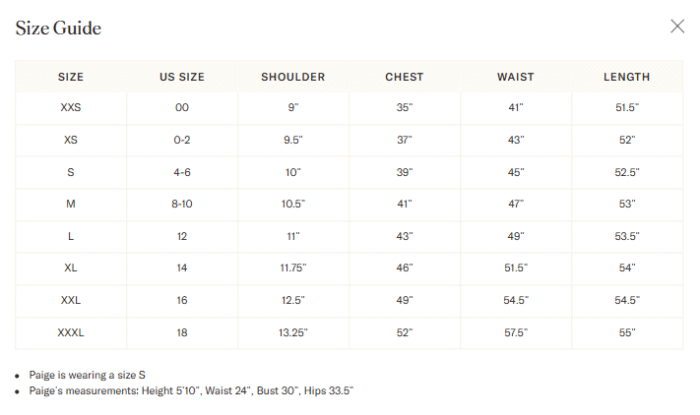
Task: Click the 57.5" waist measurement cell
Action: point(516,332)
